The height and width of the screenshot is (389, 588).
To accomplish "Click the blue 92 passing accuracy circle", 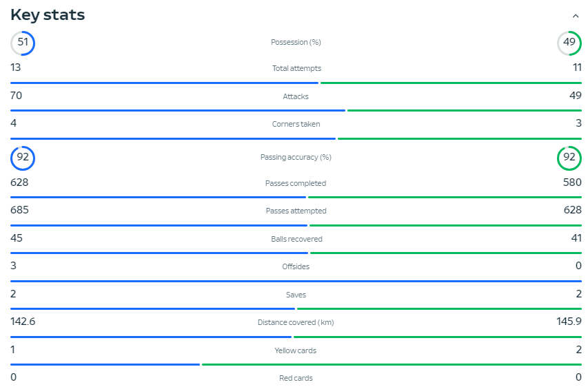I will (23, 158).
